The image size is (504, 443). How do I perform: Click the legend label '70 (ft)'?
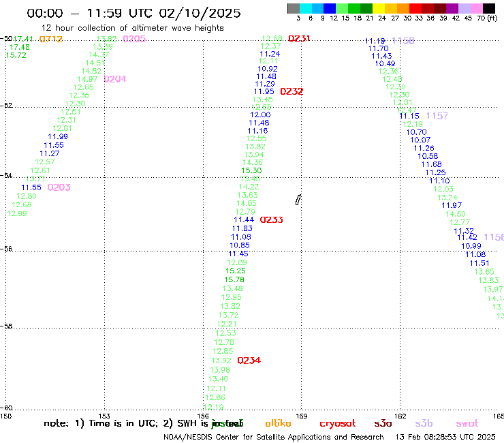point(487,18)
